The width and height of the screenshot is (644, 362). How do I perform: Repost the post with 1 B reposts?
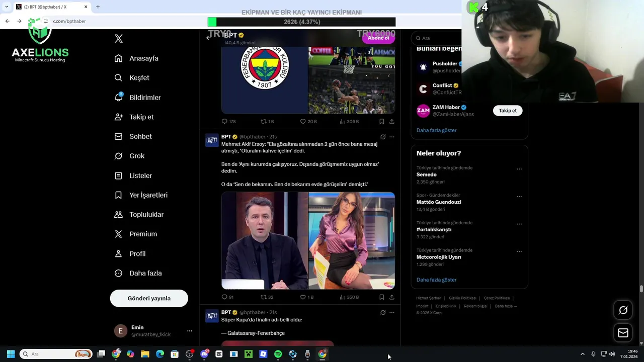coord(267,121)
